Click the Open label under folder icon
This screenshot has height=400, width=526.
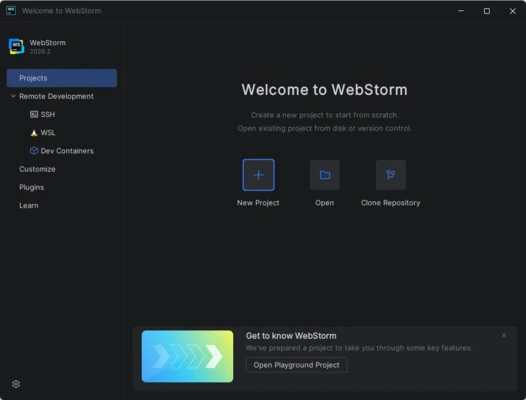(324, 203)
